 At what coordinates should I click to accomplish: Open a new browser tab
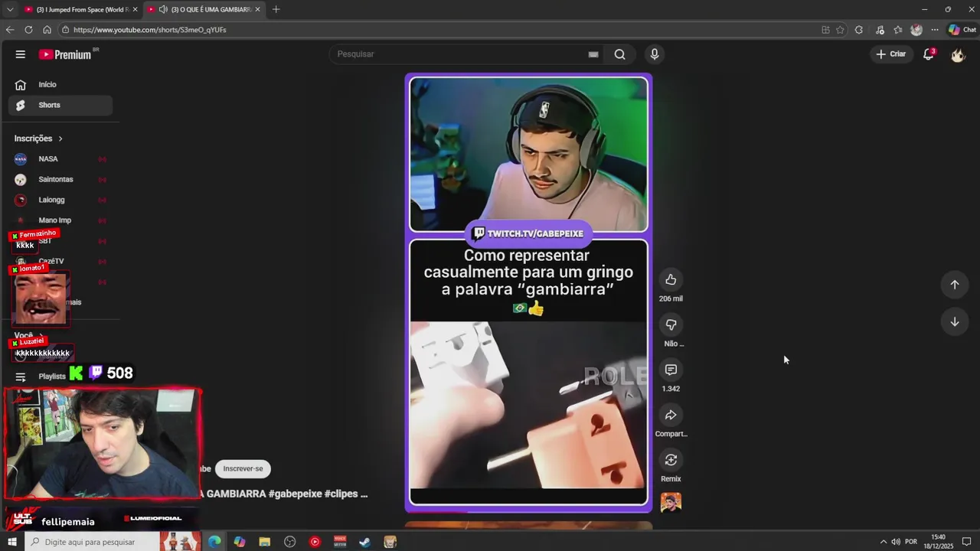(276, 9)
